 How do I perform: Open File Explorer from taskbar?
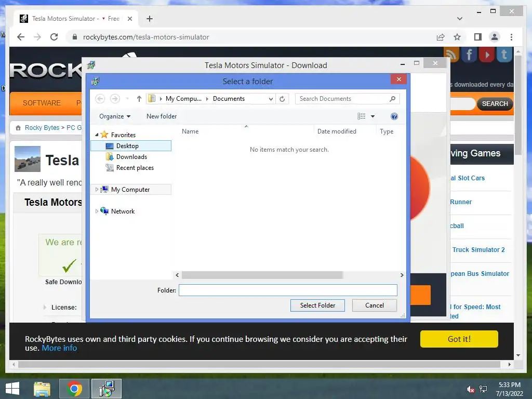pyautogui.click(x=42, y=389)
